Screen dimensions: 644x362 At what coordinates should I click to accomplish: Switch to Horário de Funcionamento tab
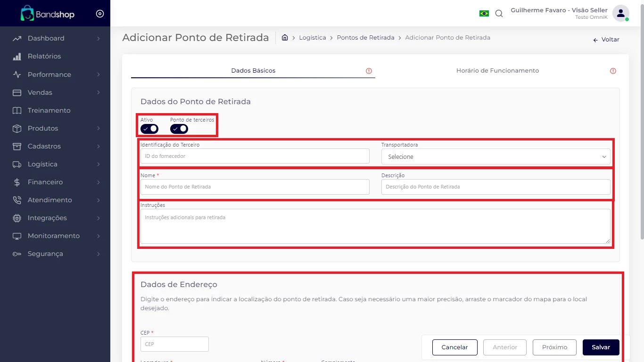point(497,71)
